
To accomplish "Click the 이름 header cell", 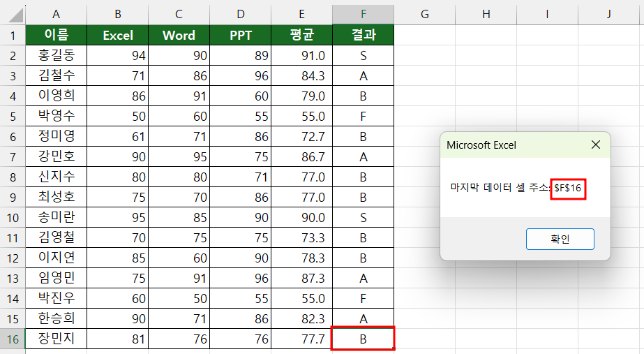I will pos(57,35).
